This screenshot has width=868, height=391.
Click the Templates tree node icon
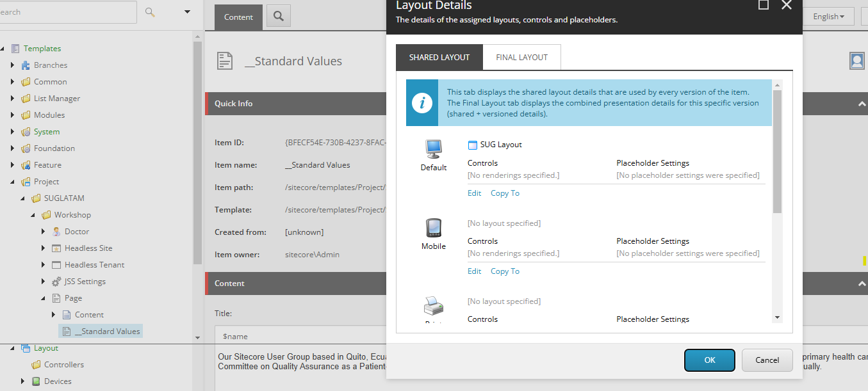coord(15,49)
